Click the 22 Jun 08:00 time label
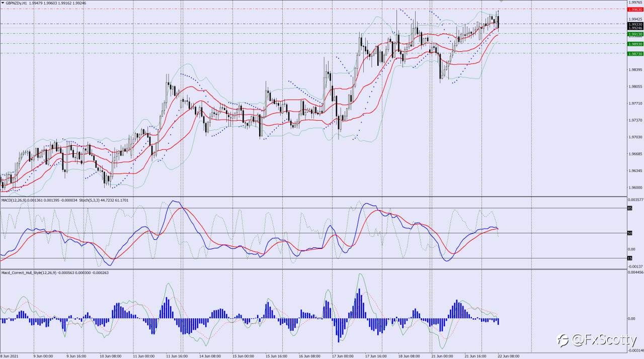The height and width of the screenshot is (359, 644). [509, 355]
